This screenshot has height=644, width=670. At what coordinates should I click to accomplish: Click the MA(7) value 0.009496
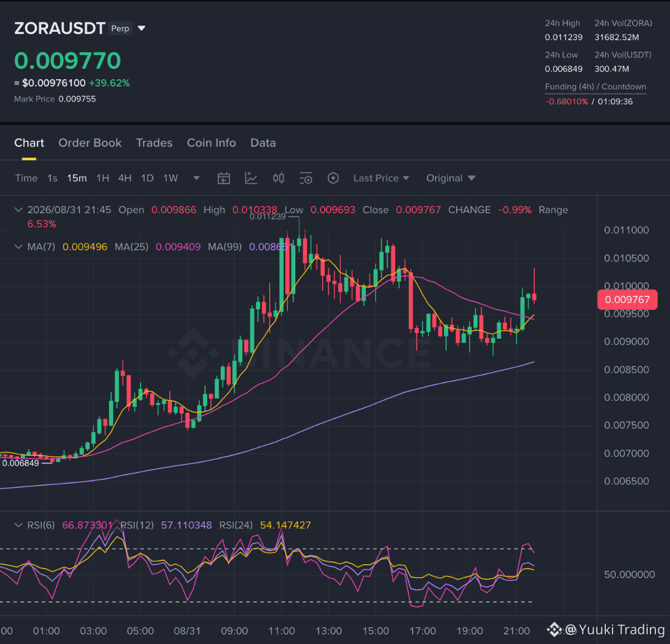(85, 247)
